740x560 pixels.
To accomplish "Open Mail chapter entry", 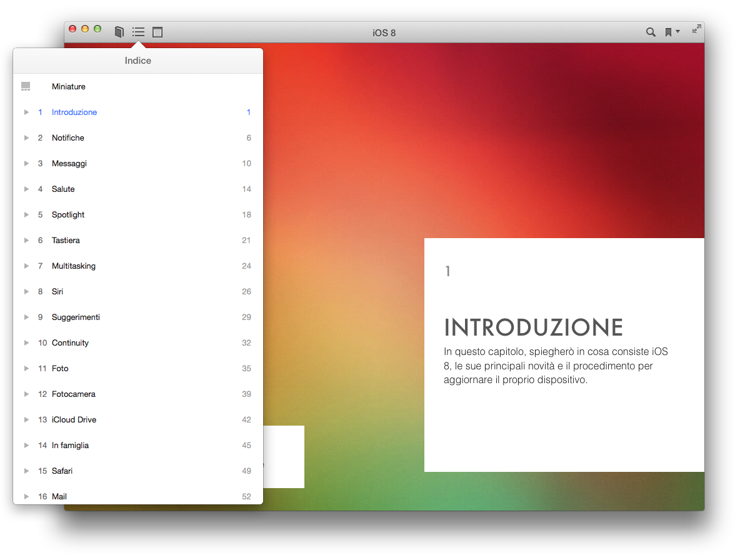I will coord(59,496).
